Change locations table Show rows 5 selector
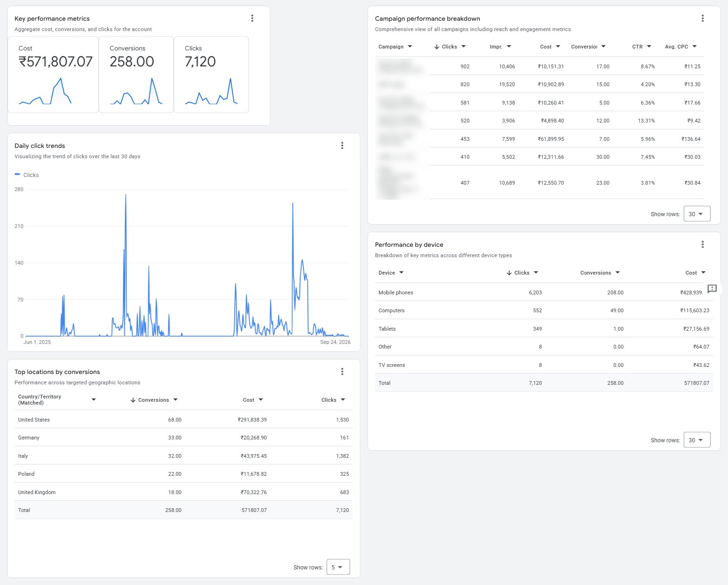Screen dimensions: 728x585 coord(338,567)
